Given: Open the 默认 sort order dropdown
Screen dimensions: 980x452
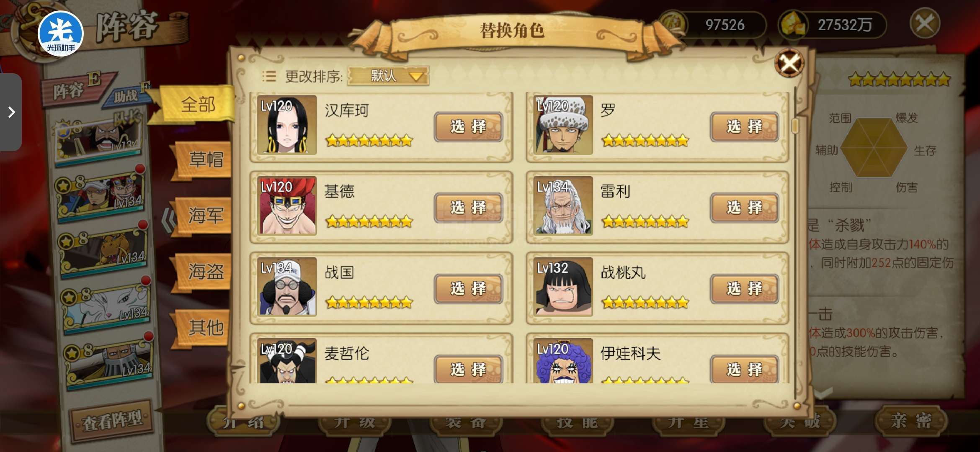Looking at the screenshot, I should tap(388, 76).
